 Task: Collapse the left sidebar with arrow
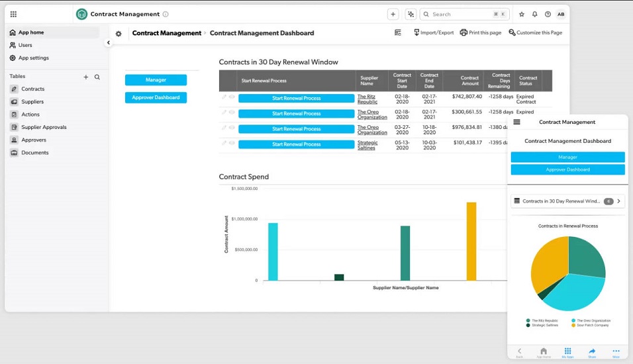pyautogui.click(x=109, y=42)
